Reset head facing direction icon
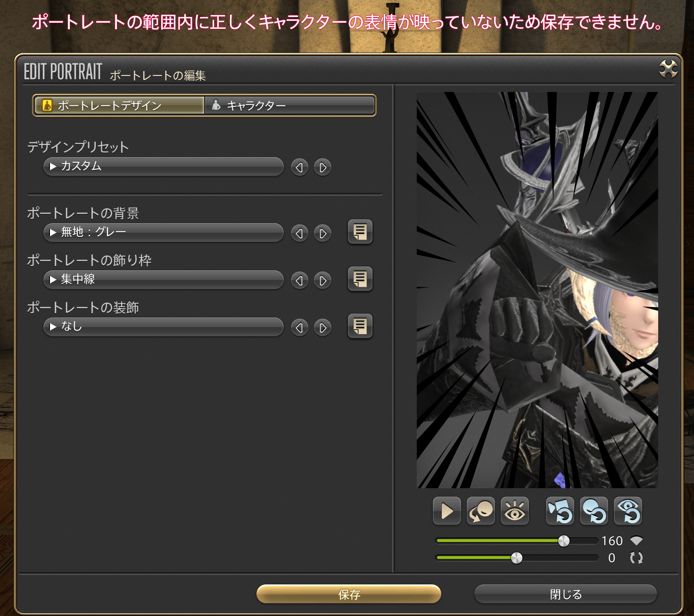694x616 pixels. click(594, 511)
